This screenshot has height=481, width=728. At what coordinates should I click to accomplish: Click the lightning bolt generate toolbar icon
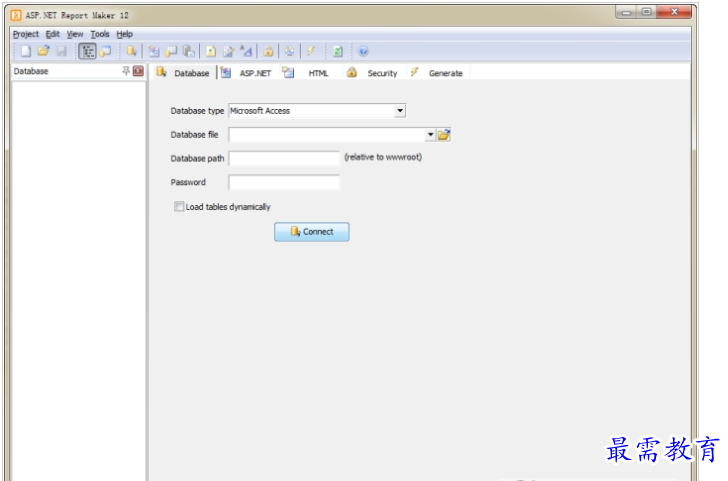tap(311, 51)
